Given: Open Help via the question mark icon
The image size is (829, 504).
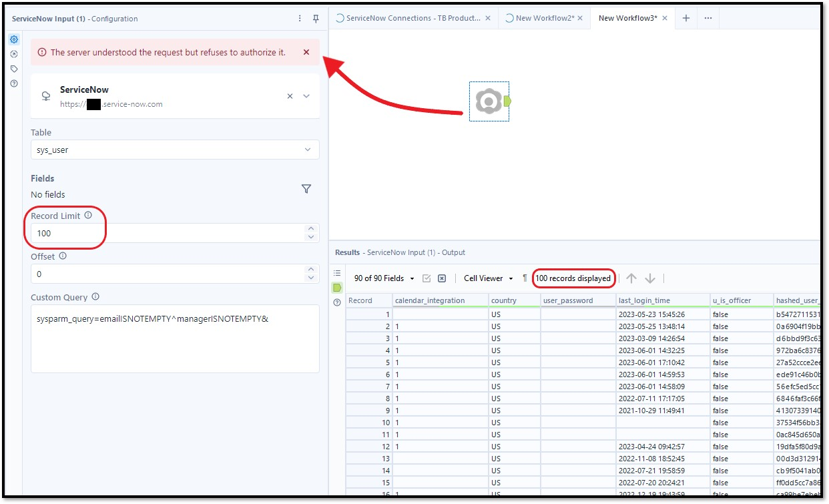Looking at the screenshot, I should [x=13, y=83].
